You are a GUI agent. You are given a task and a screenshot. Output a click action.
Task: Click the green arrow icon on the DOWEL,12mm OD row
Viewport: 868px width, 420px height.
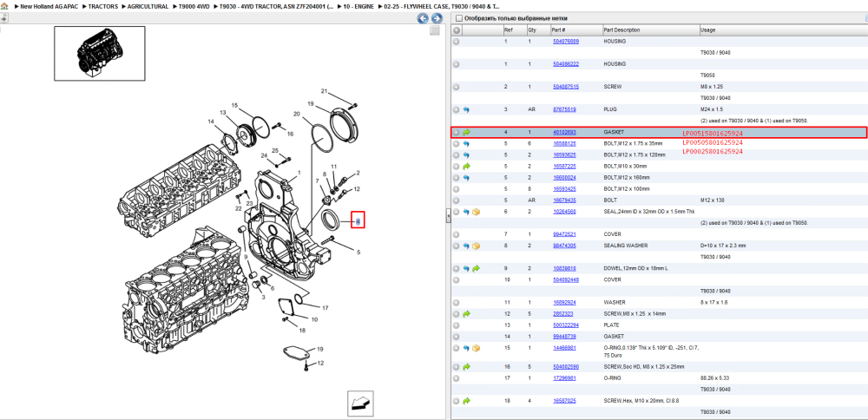[x=476, y=268]
